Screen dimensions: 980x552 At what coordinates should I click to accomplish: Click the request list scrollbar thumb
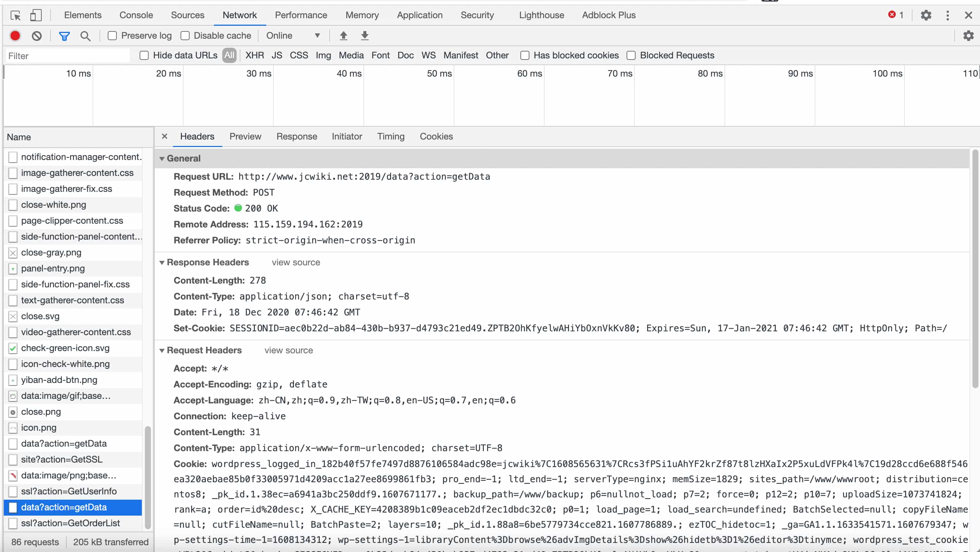click(148, 477)
